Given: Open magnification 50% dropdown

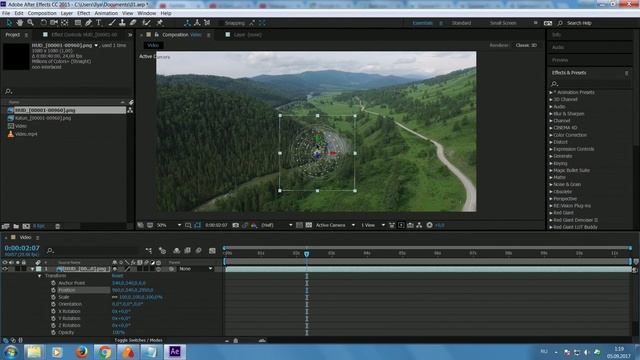Looking at the screenshot, I should (x=169, y=225).
